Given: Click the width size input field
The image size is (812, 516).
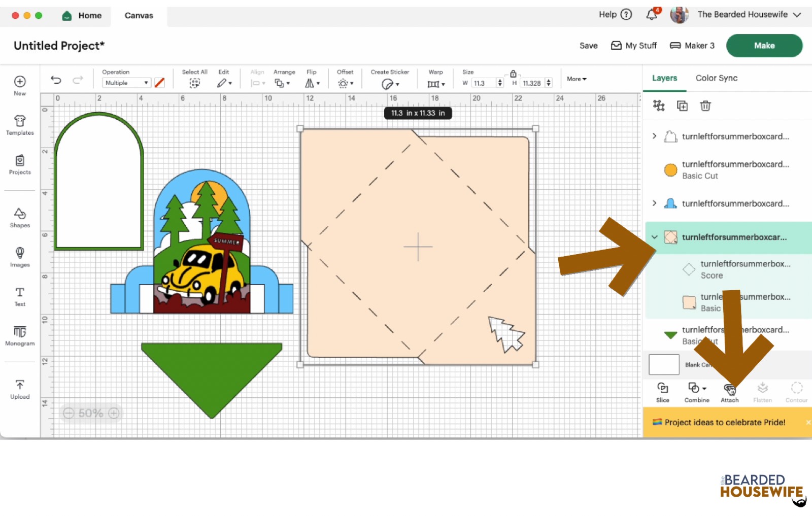Looking at the screenshot, I should (x=484, y=83).
